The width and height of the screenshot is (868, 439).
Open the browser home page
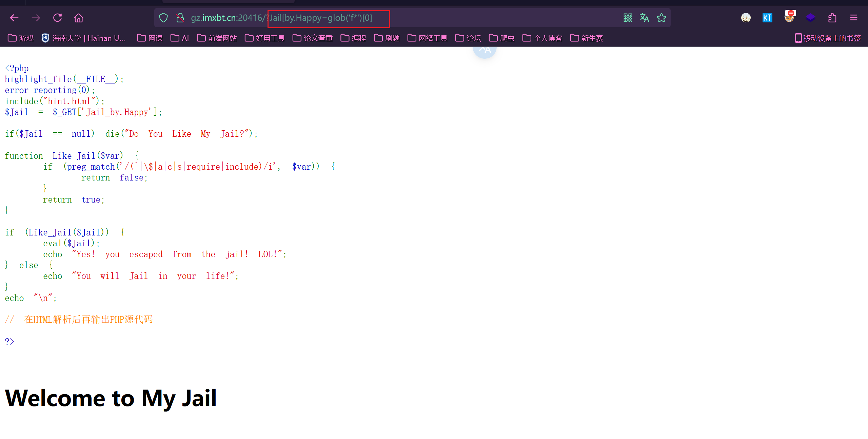(78, 18)
